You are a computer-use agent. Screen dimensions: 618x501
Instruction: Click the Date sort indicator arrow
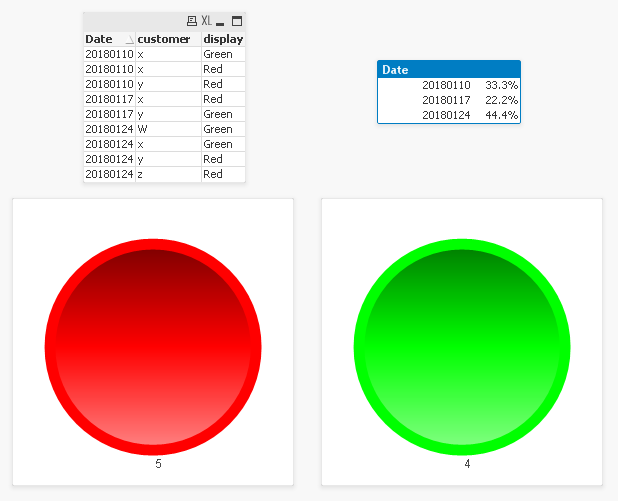129,39
